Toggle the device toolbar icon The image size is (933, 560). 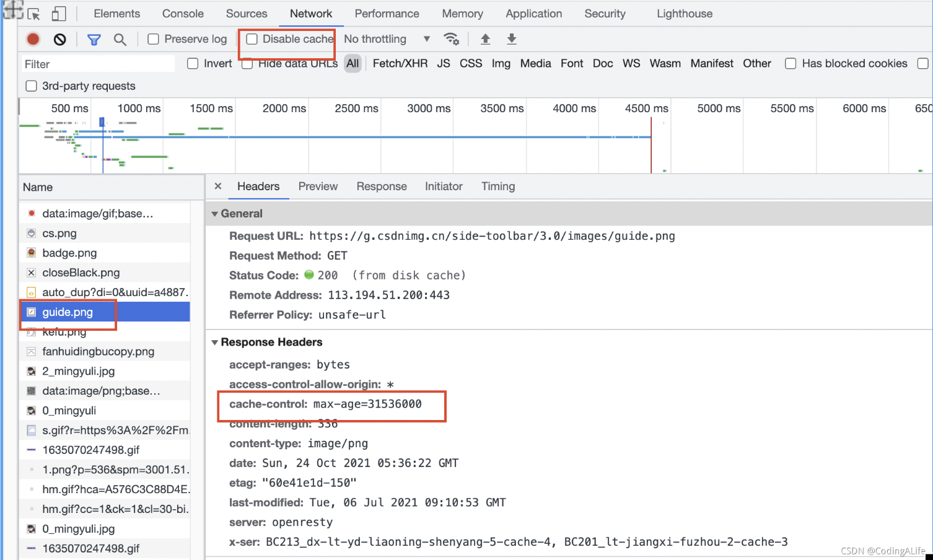click(x=59, y=13)
